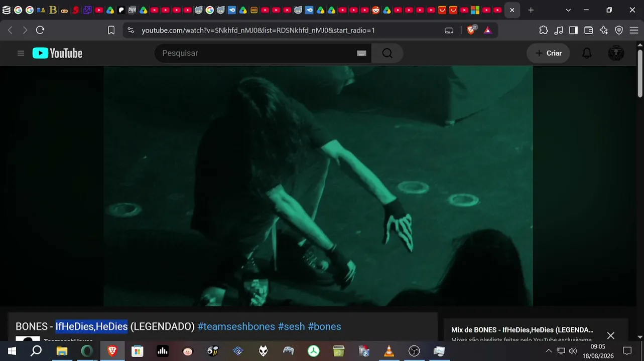This screenshot has height=361, width=644.
Task: Open the Windows Start menu
Action: (12, 351)
